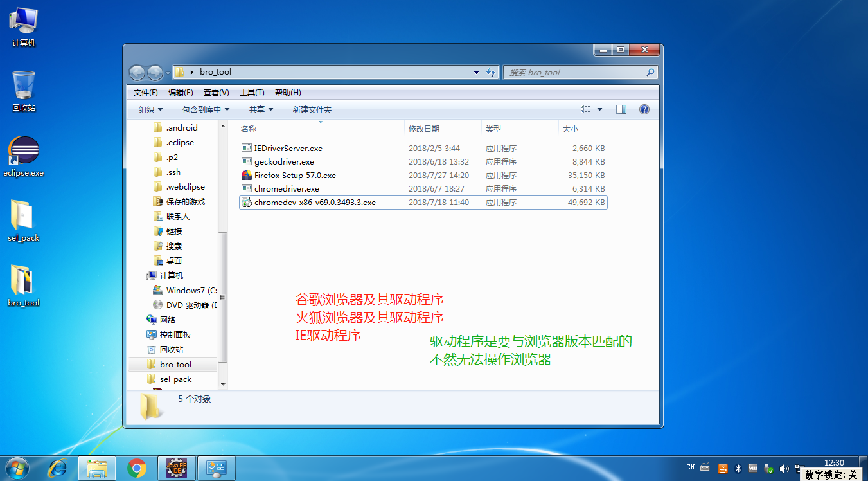The height and width of the screenshot is (481, 868).
Task: Open the 帮助(H) menu
Action: coord(288,93)
